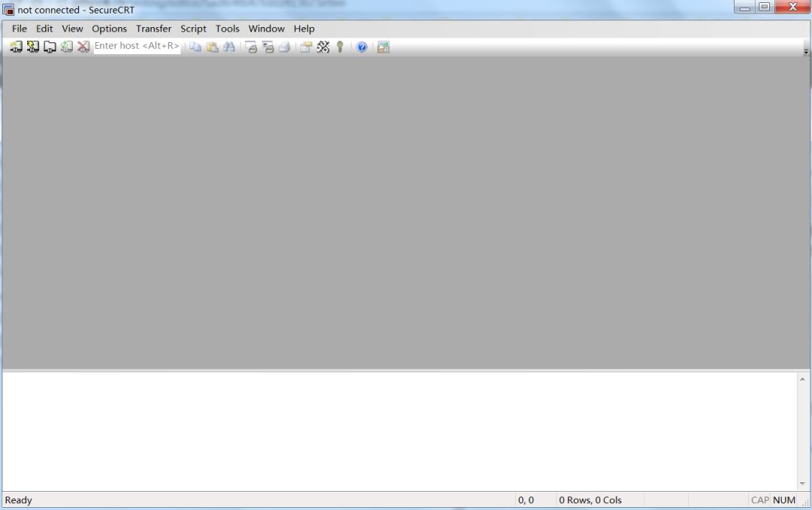This screenshot has height=510, width=812.
Task: Click the last toolbar icon after Help
Action: click(x=383, y=47)
